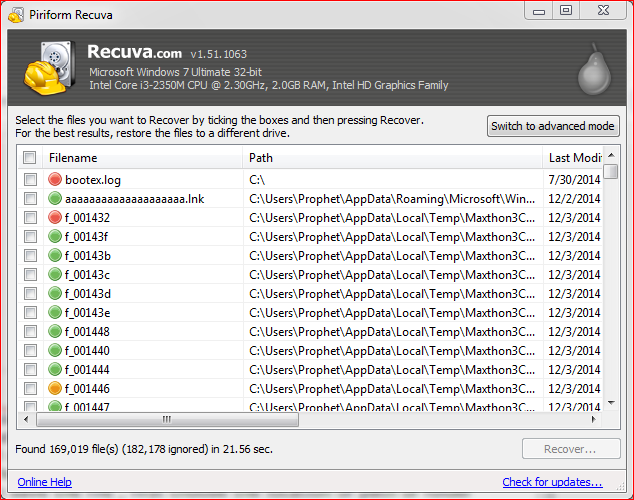Select the f_00143e filename
Viewport: 634px width, 500px height.
(88, 312)
